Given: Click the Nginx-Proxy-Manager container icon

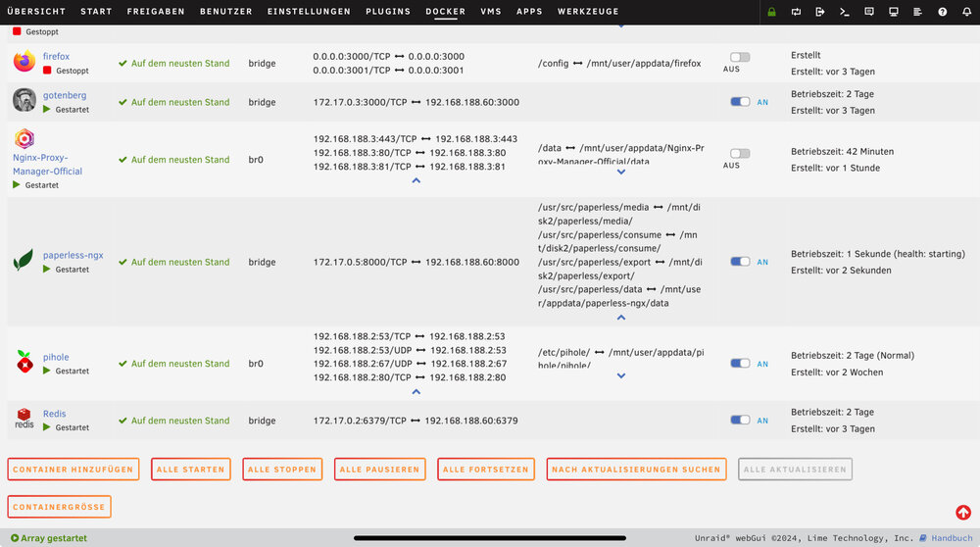Looking at the screenshot, I should (24, 138).
